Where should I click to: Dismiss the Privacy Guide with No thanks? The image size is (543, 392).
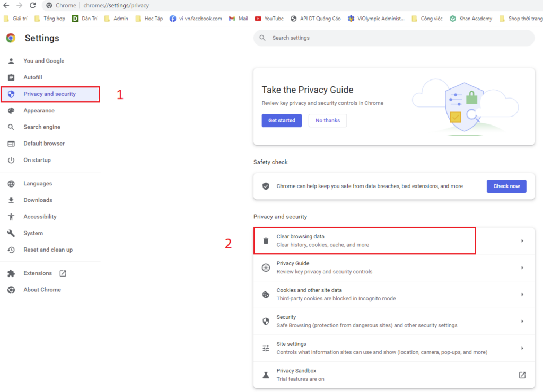click(328, 120)
